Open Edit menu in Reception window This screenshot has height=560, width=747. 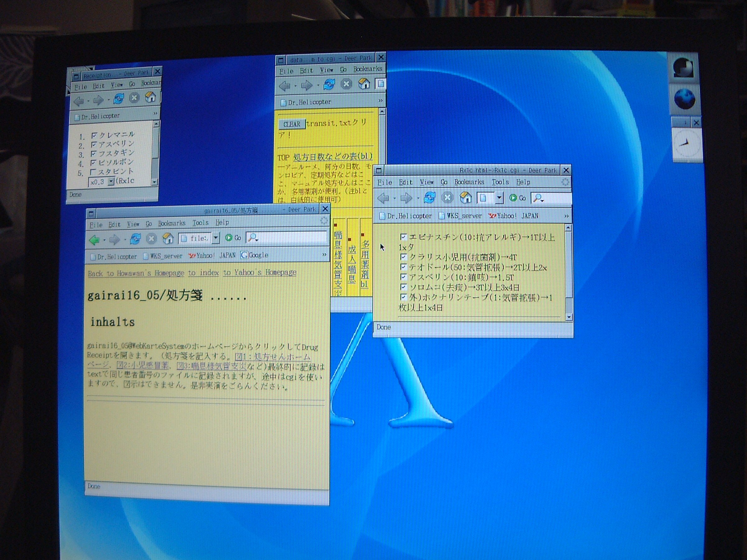click(x=99, y=86)
